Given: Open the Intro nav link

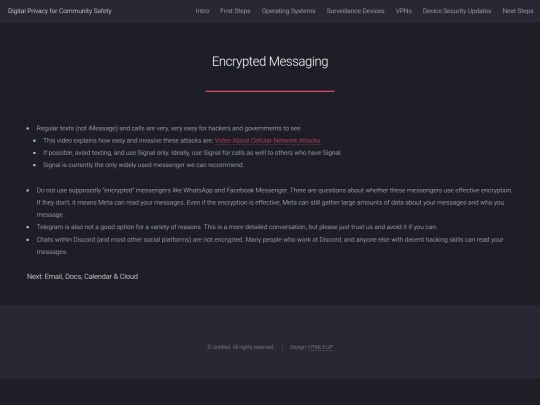Looking at the screenshot, I should 202,11.
